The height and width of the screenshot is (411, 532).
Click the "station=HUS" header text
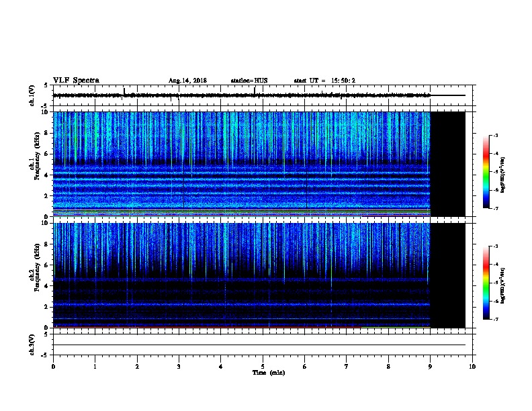coord(249,81)
